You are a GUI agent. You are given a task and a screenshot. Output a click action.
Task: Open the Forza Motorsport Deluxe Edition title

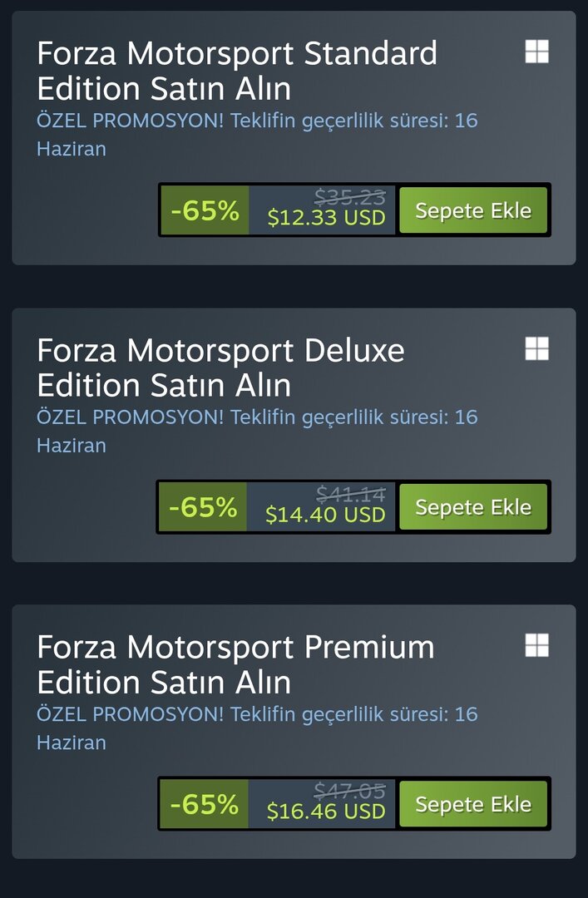click(x=220, y=368)
